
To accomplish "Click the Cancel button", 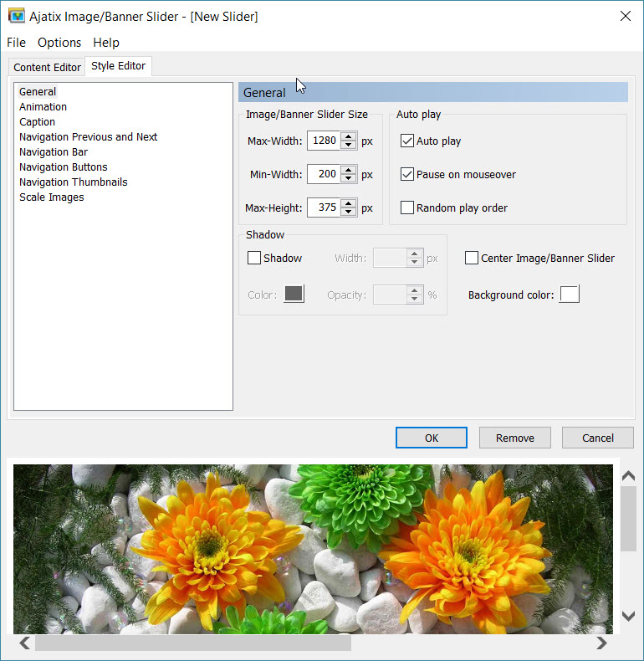I will coord(598,438).
